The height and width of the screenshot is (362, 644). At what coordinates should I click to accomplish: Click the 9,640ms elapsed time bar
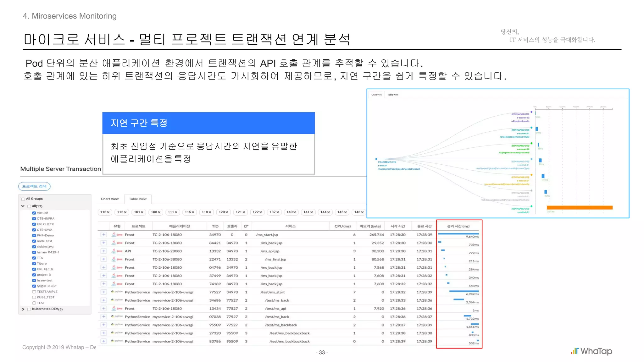coord(458,234)
